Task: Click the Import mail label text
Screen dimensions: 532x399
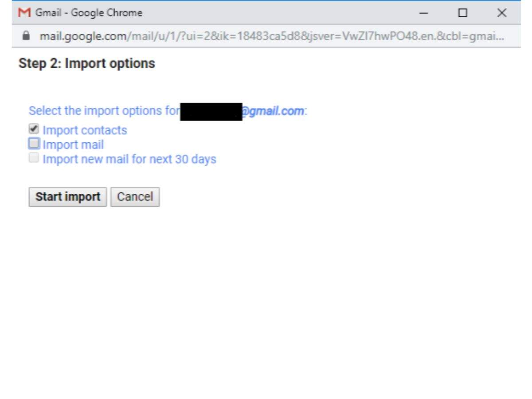Action: (73, 145)
